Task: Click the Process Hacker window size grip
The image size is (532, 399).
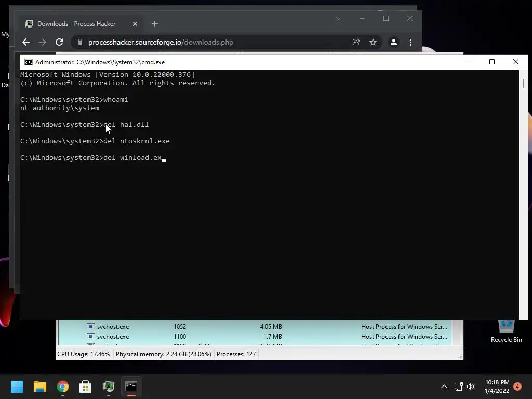Action: click(460, 356)
